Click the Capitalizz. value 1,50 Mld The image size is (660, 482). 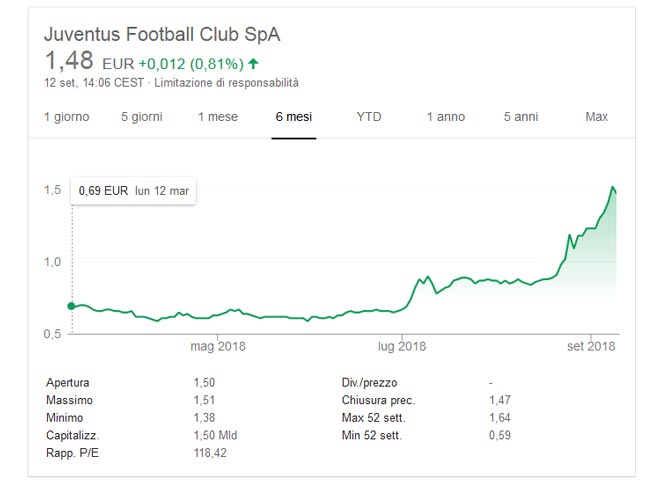(x=214, y=434)
